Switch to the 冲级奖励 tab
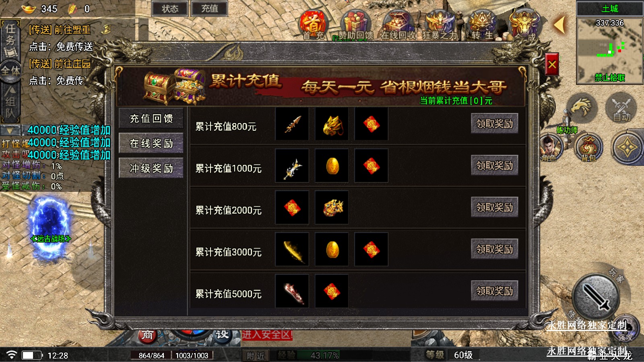The width and height of the screenshot is (644, 362). click(151, 168)
